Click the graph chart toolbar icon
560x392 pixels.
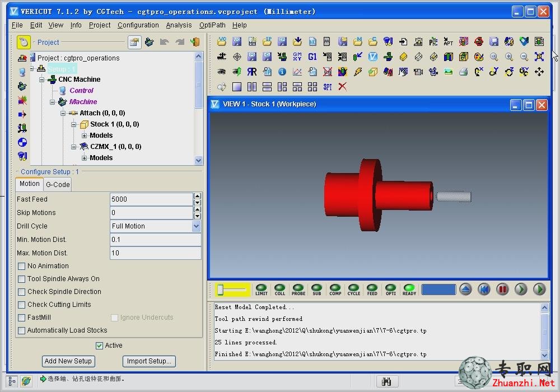pos(297,72)
